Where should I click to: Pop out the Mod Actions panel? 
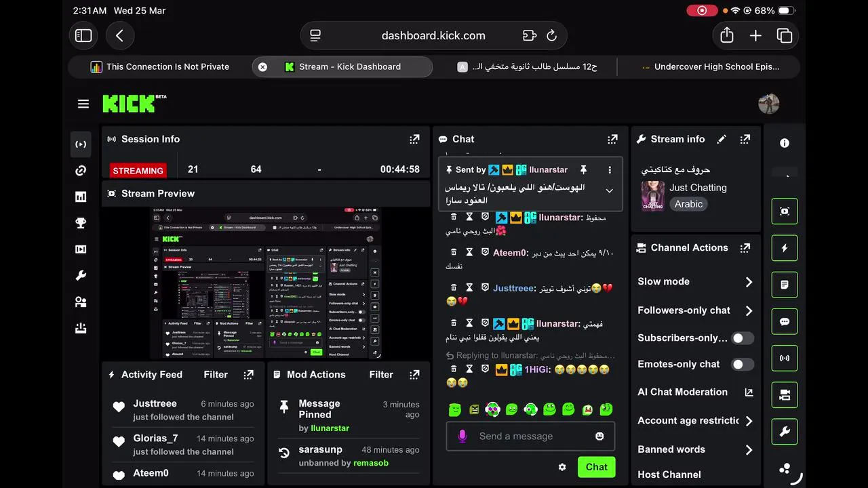point(414,374)
